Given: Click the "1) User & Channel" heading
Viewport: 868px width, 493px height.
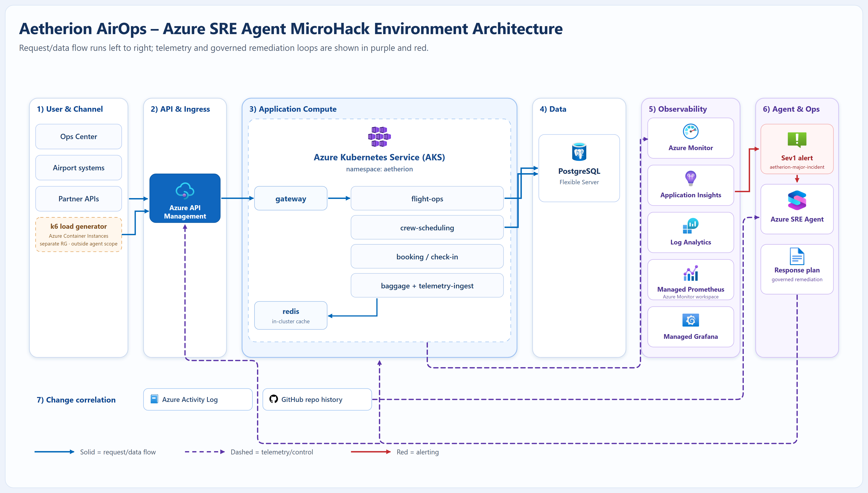Looking at the screenshot, I should tap(70, 109).
